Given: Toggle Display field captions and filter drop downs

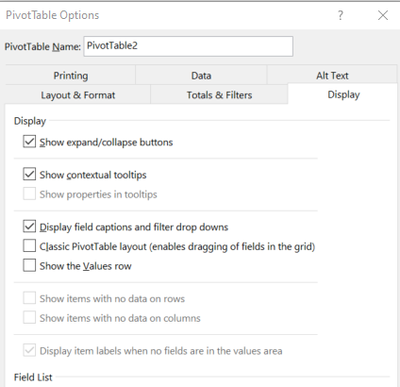Looking at the screenshot, I should [x=29, y=227].
